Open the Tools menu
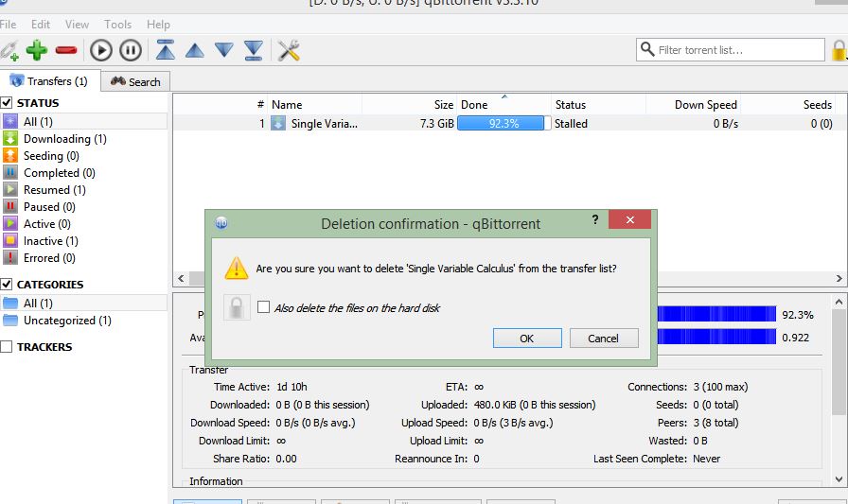 click(118, 25)
